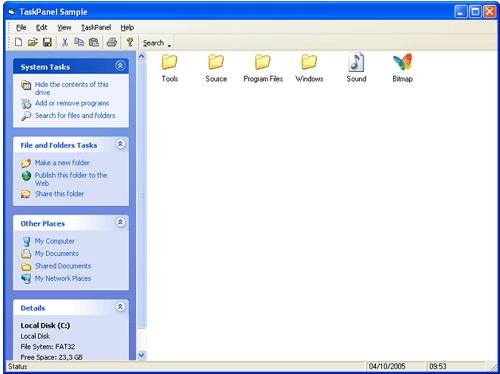The height and width of the screenshot is (374, 500).
Task: Collapse the Details group
Action: tap(120, 306)
